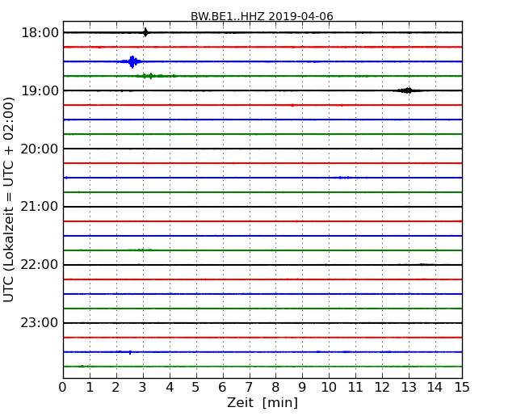Image resolution: width=525 pixels, height=420 pixels.
Task: Click the blue blip near minute 10.5 on 20:30 trace
Action: (x=344, y=178)
